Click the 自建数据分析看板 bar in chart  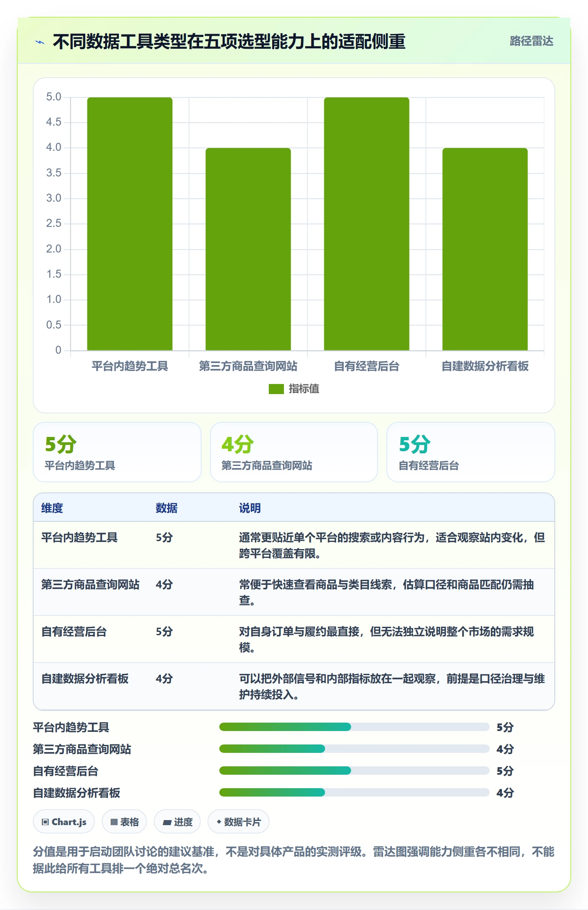click(485, 249)
